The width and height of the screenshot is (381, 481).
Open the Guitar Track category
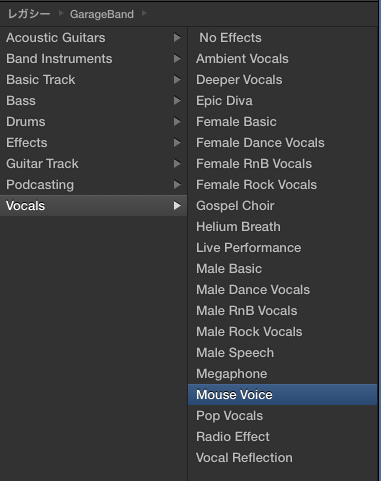(x=93, y=164)
